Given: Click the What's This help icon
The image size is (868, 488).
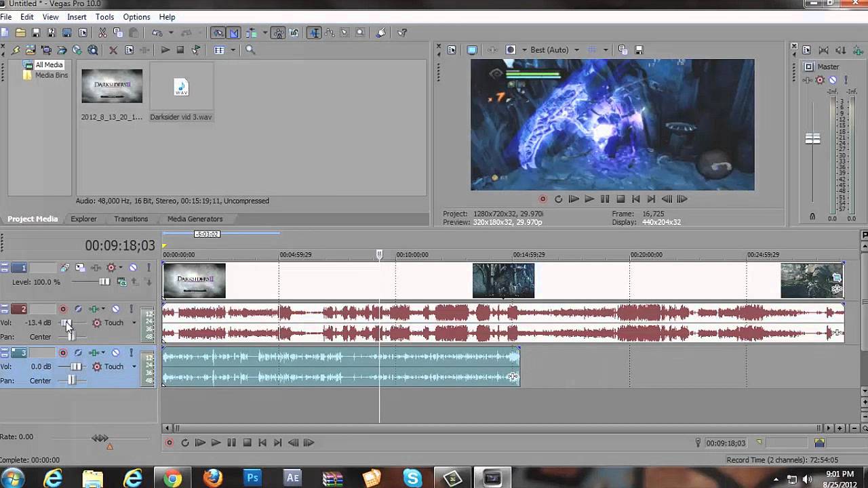Looking at the screenshot, I should 402,33.
